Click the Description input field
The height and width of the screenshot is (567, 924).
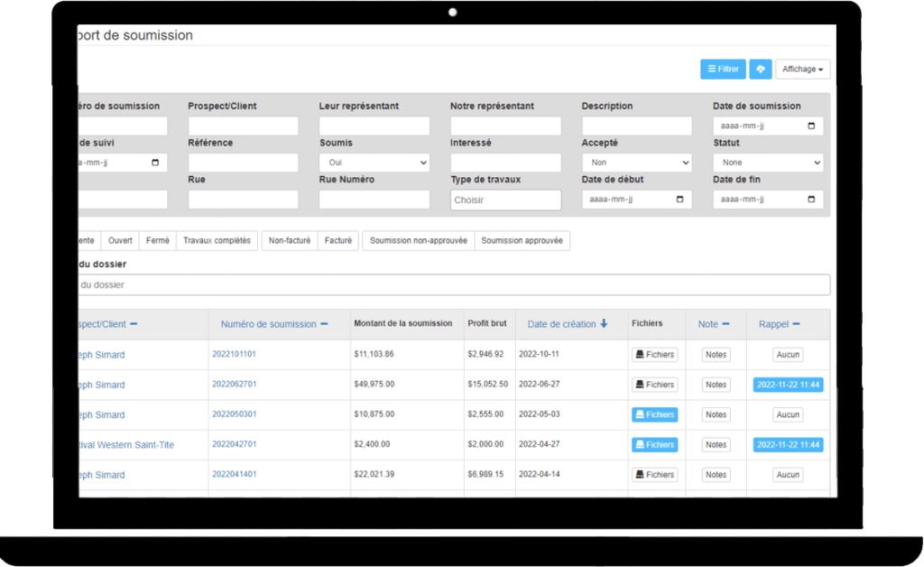(x=636, y=126)
